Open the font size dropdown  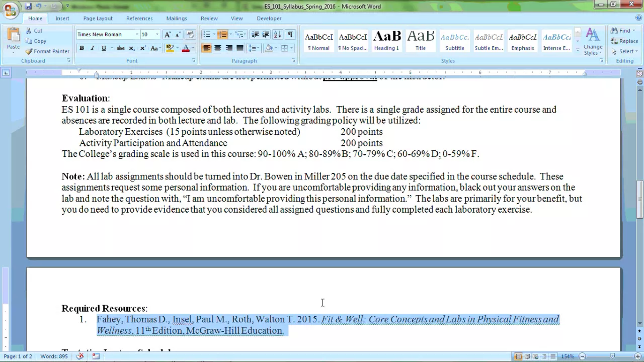[157, 34]
